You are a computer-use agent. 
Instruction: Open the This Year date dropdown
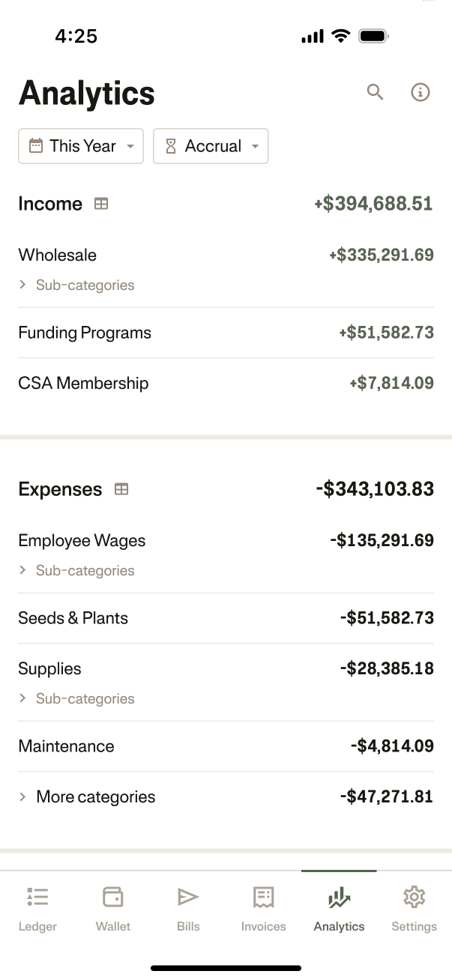pyautogui.click(x=81, y=146)
